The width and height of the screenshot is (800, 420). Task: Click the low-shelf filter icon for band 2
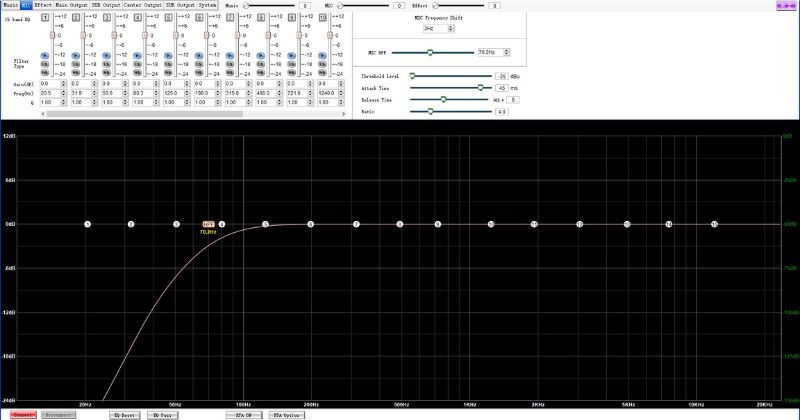[x=77, y=62]
